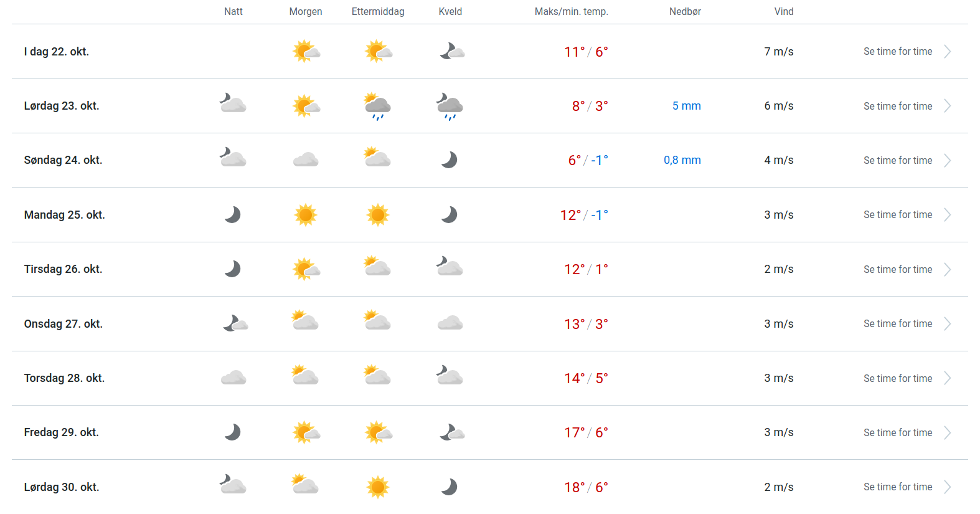Click Thursday 28 Oct night cloud icon
This screenshot has width=980, height=514.
(233, 378)
